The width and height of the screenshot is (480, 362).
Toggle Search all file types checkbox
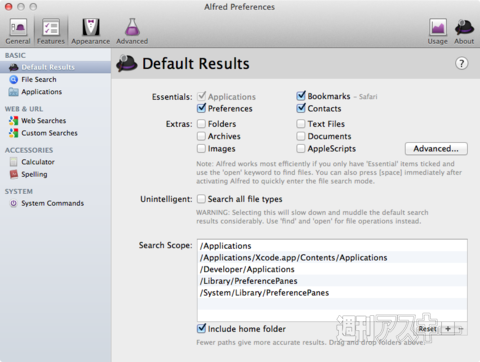coord(201,199)
